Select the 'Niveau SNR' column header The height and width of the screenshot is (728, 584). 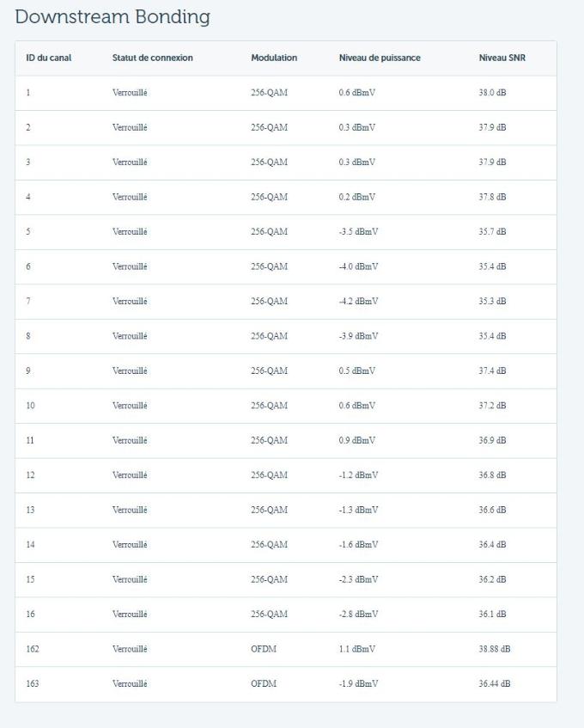click(x=502, y=58)
